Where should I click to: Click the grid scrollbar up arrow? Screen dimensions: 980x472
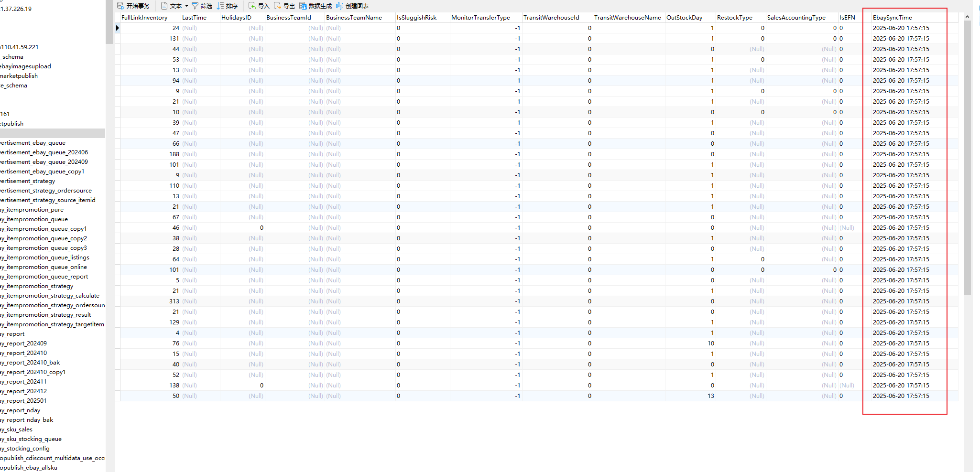tap(967, 17)
